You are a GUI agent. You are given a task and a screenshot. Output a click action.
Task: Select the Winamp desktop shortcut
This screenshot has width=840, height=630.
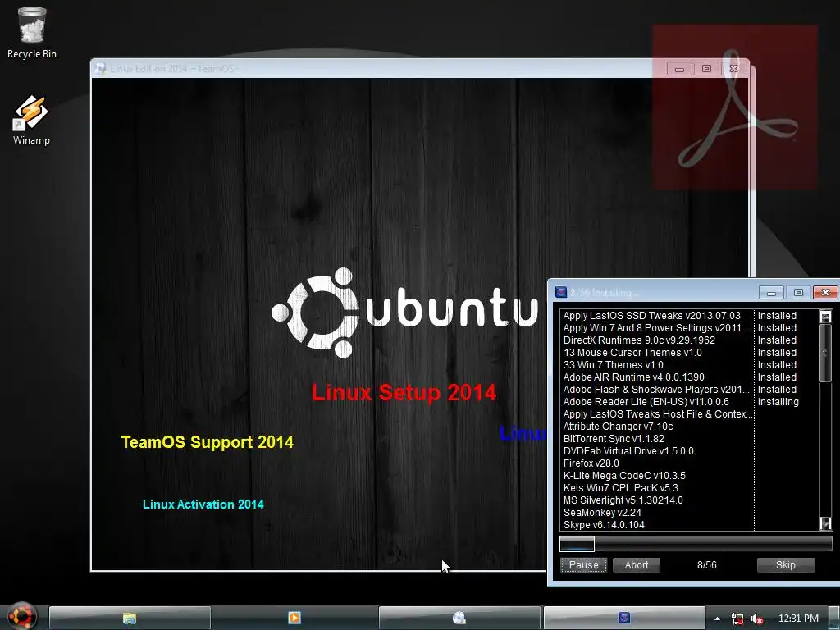tap(31, 120)
